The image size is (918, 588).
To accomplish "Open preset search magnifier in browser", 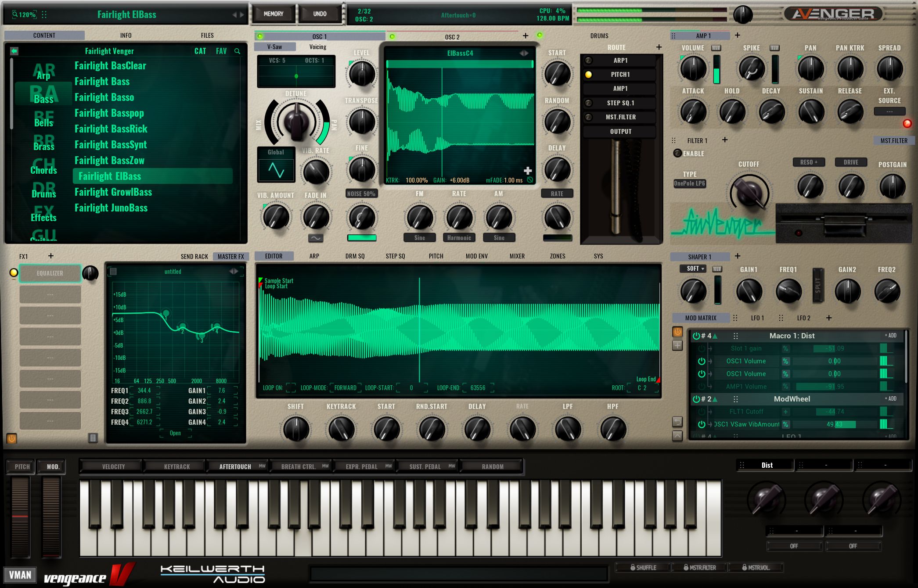I will (237, 51).
